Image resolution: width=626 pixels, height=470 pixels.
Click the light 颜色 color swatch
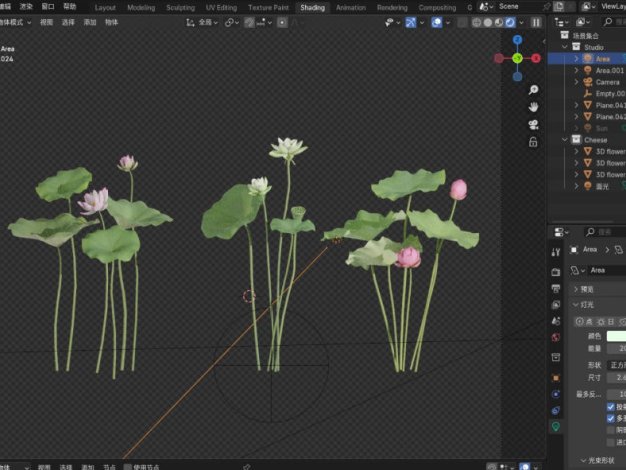tap(615, 336)
